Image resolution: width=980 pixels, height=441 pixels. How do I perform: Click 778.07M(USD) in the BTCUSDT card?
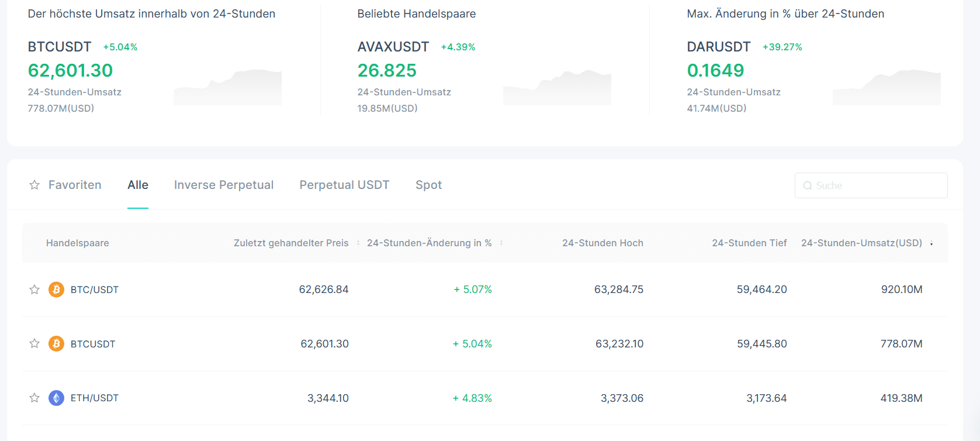coord(61,108)
